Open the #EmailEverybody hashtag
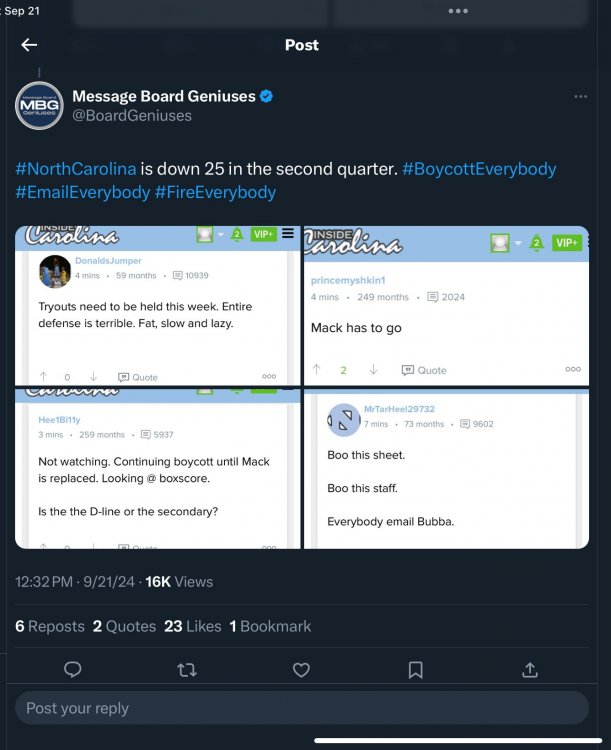Screen dimensions: 611x750 [x=83, y=192]
